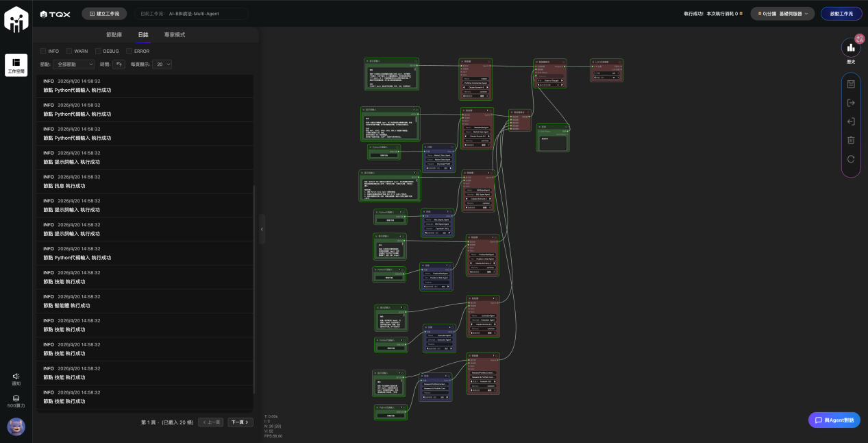
Task: Open the 基礎伺服器 server selector dropdown
Action: pos(782,14)
